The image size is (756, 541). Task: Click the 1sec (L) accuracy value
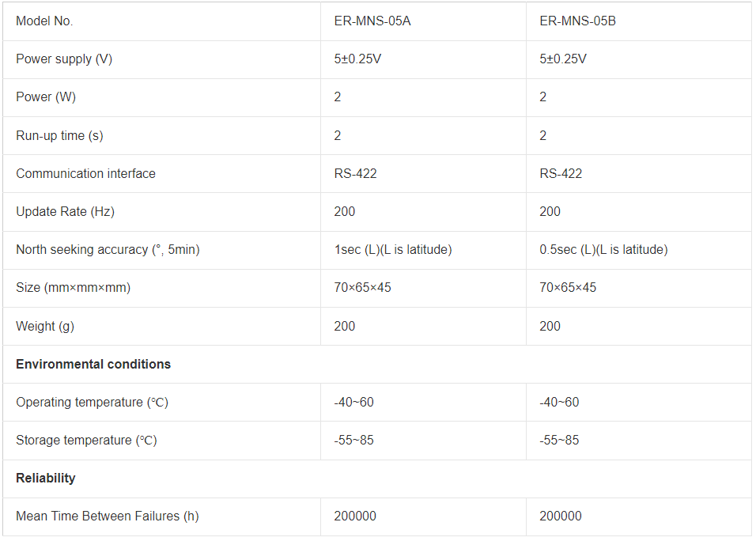coord(392,249)
